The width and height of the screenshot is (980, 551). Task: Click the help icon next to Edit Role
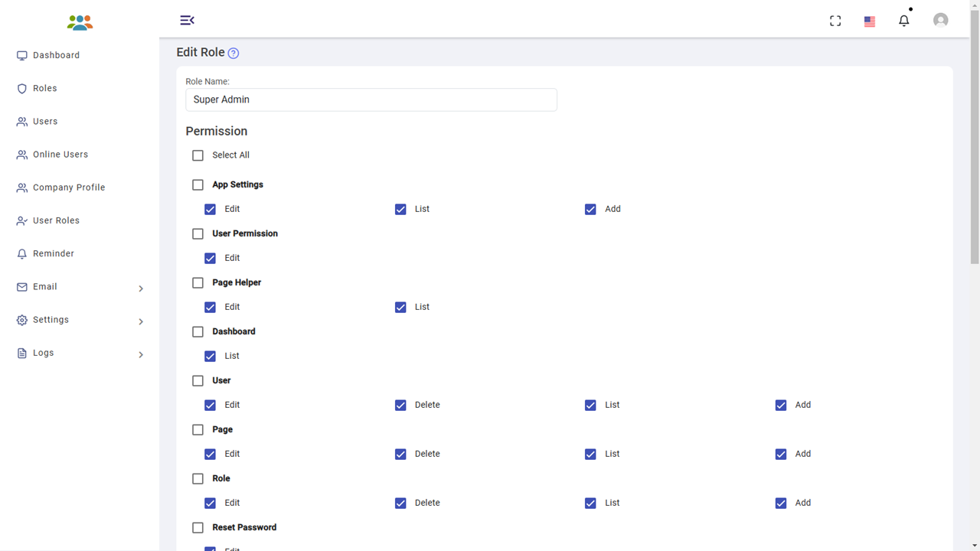[x=234, y=54]
